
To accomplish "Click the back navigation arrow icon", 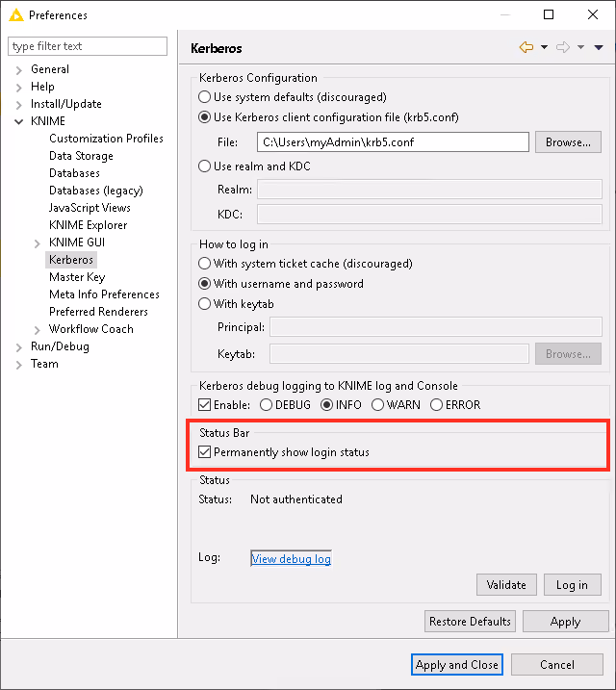I will pos(526,47).
